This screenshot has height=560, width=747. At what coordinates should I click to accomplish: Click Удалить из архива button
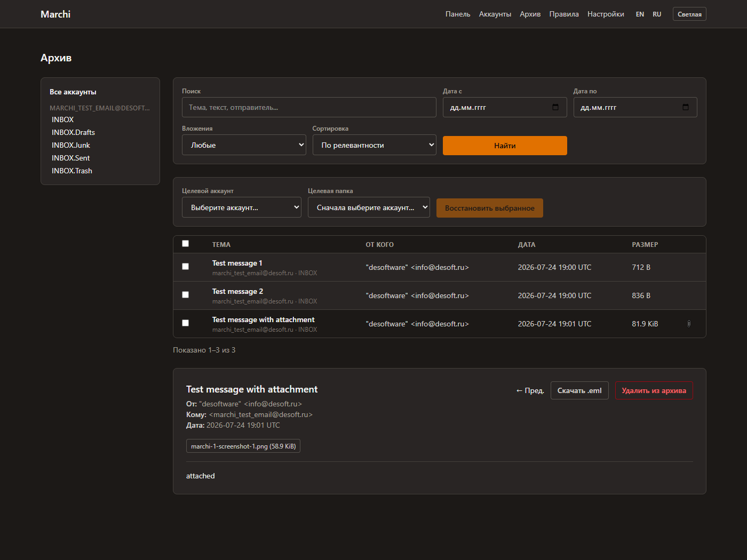(x=654, y=390)
